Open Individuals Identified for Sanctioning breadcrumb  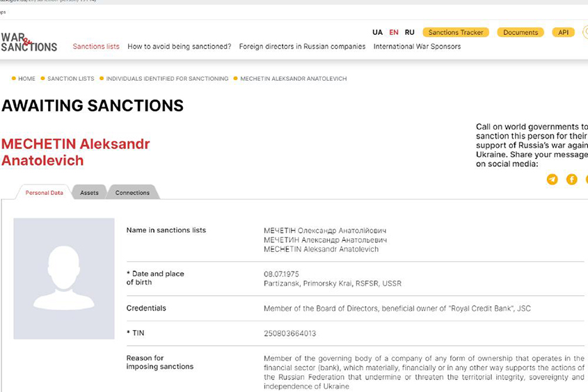(167, 79)
